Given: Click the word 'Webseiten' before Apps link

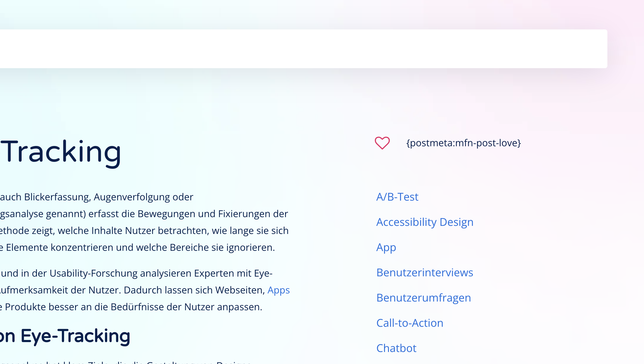Looking at the screenshot, I should [x=240, y=290].
